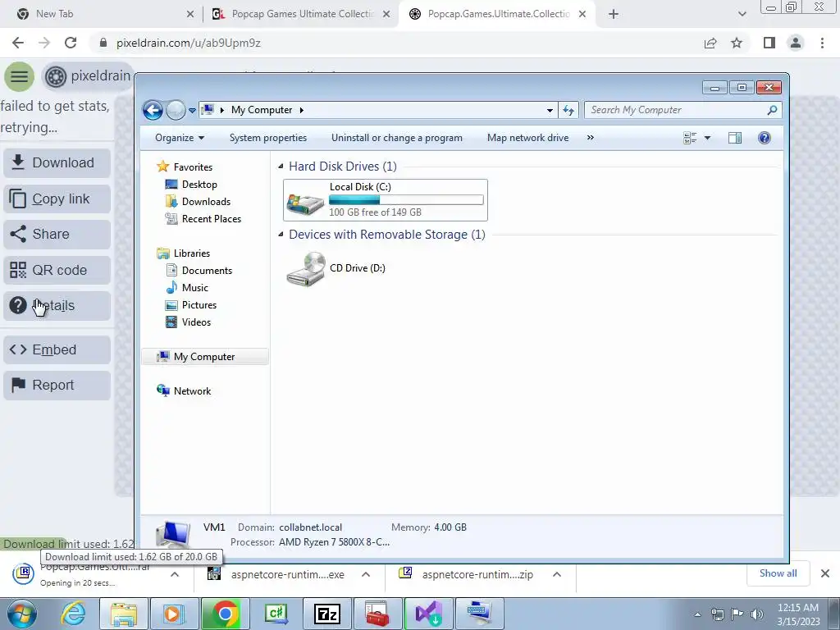The height and width of the screenshot is (630, 840).
Task: Click the Search My Computer field
Action: click(676, 110)
